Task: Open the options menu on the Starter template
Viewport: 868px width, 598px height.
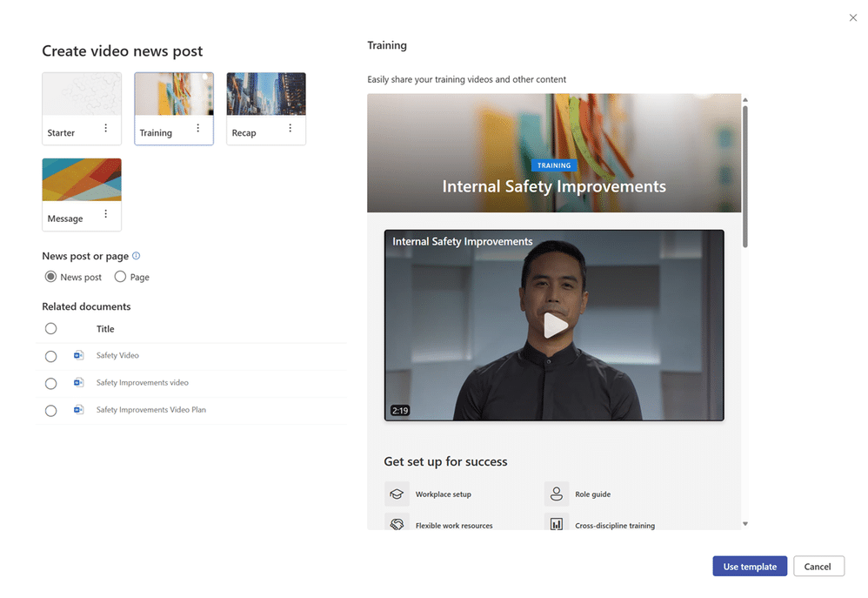Action: tap(106, 128)
